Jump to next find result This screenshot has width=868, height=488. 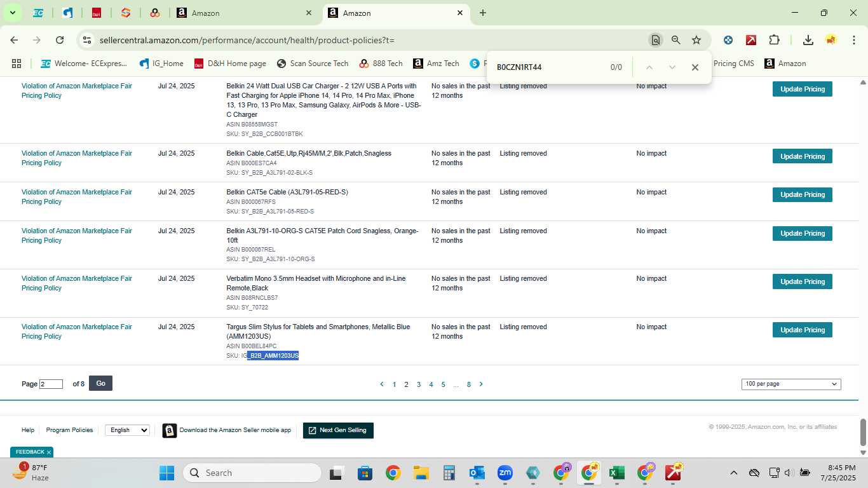pyautogui.click(x=672, y=67)
